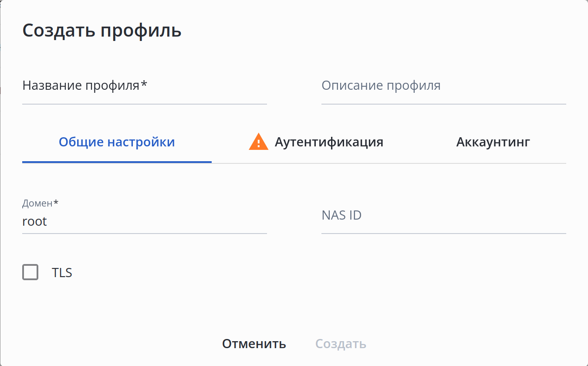Viewport: 588px width, 366px height.
Task: Click the underline beneath the NAS ID field
Action: [x=443, y=234]
